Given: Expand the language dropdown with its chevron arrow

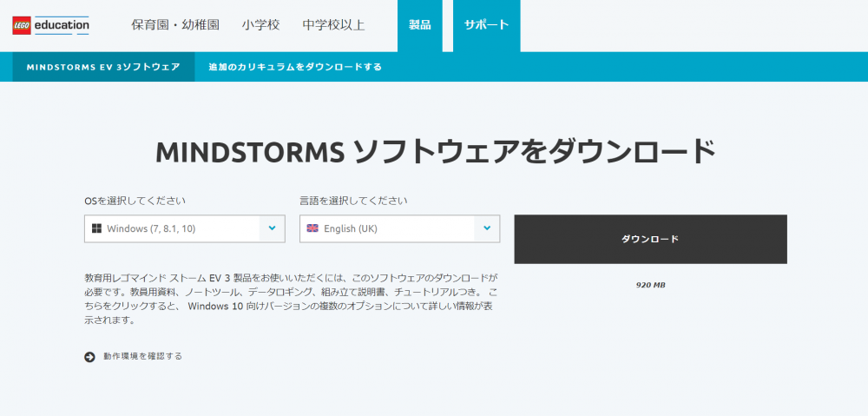Looking at the screenshot, I should [487, 229].
